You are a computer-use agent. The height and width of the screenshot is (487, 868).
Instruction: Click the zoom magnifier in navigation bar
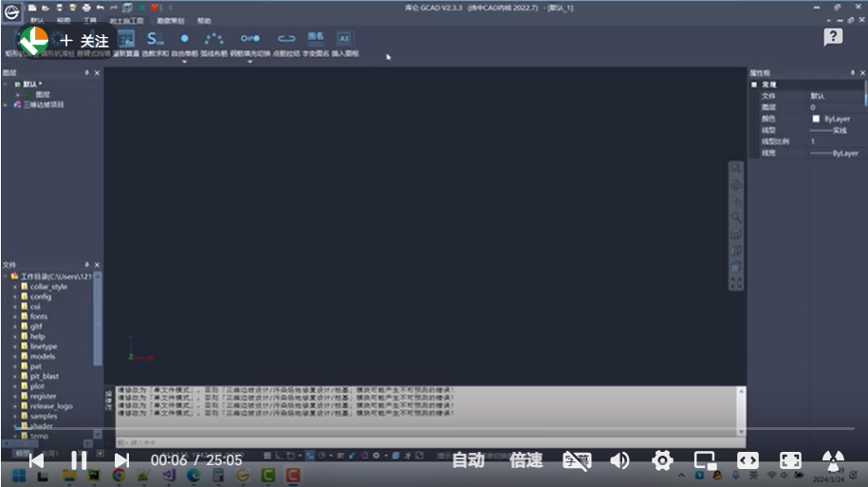[735, 216]
